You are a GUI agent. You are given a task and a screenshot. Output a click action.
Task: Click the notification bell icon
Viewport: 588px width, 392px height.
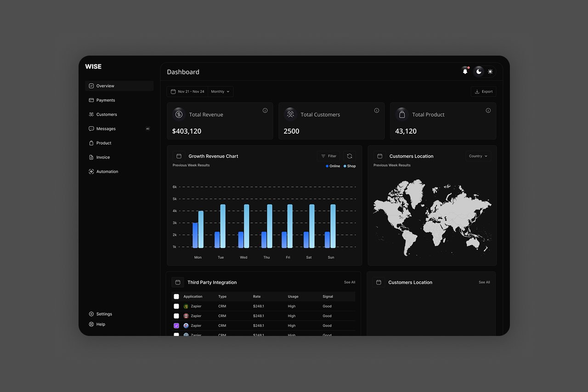(465, 72)
